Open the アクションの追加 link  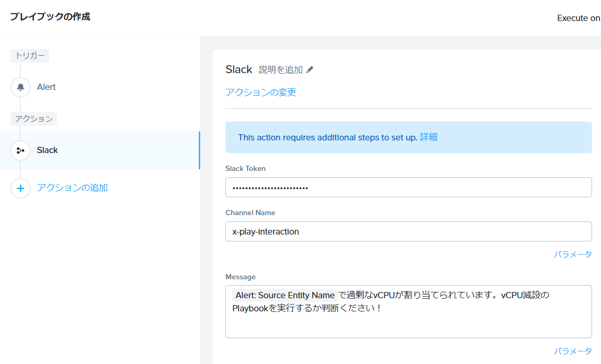pyautogui.click(x=72, y=188)
